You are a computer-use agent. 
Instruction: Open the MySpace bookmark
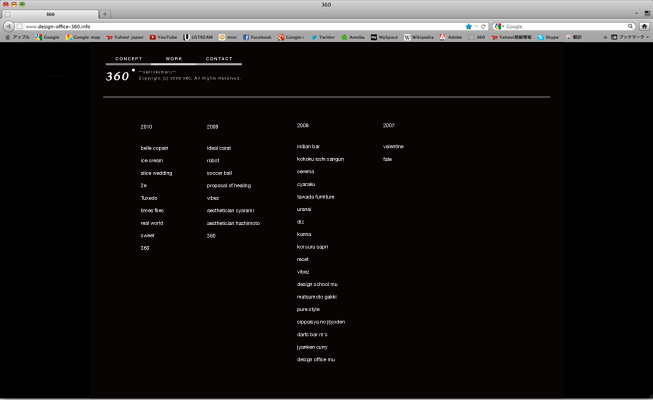(x=384, y=37)
